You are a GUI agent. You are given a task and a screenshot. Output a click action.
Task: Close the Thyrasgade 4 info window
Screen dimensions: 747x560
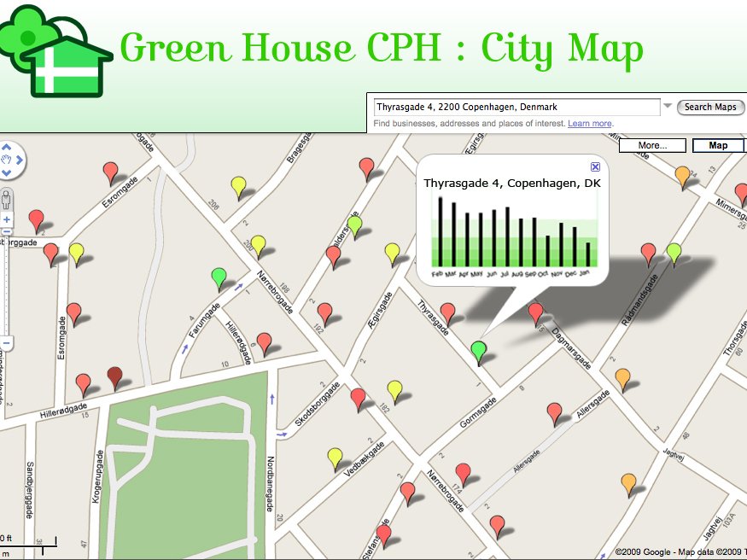(595, 166)
